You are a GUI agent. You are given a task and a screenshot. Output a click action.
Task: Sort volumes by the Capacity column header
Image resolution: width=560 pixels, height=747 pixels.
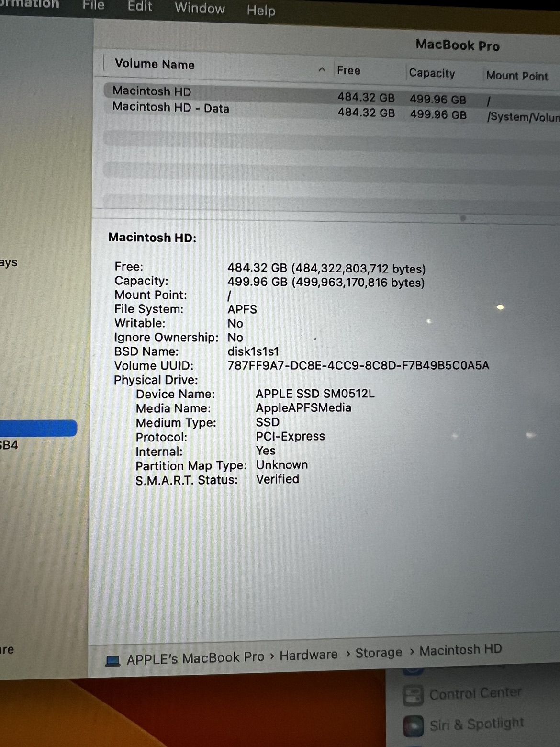pos(432,73)
